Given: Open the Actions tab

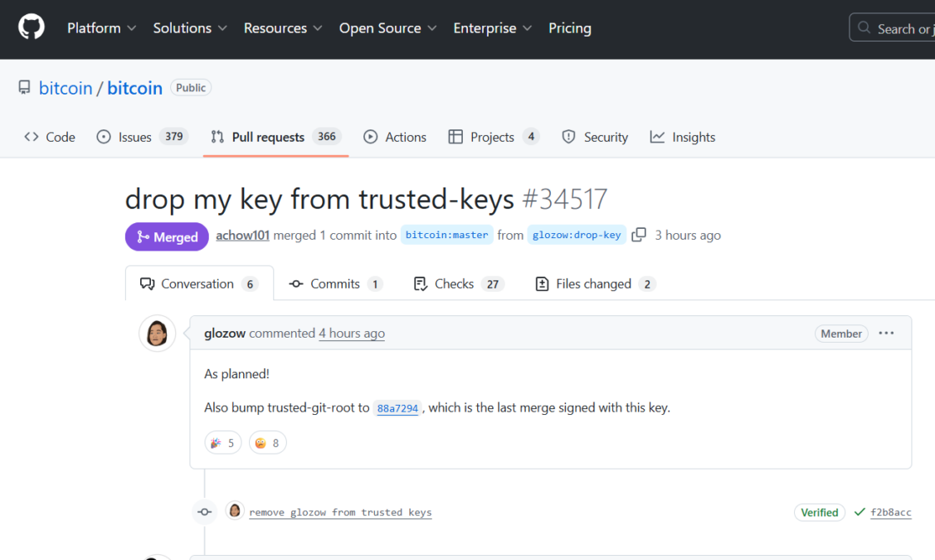Looking at the screenshot, I should click(x=395, y=137).
